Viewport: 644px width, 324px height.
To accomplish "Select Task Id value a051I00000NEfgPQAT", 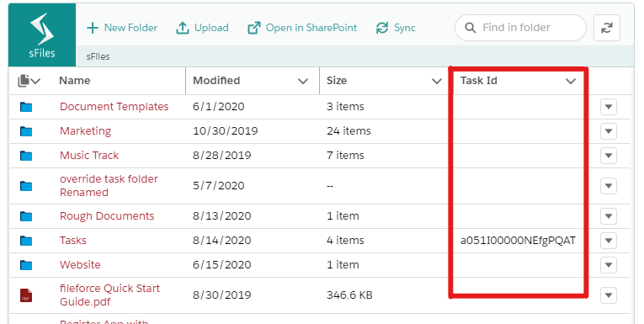I will coord(518,240).
